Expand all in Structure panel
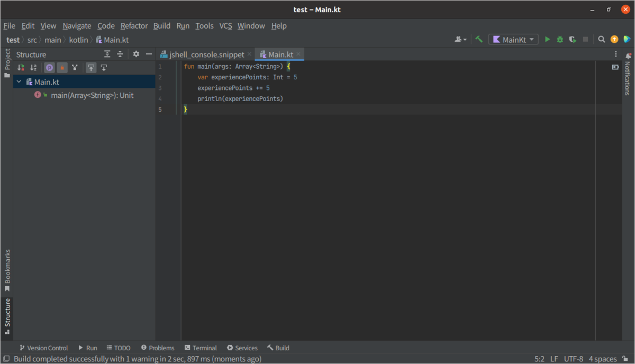 tap(107, 54)
